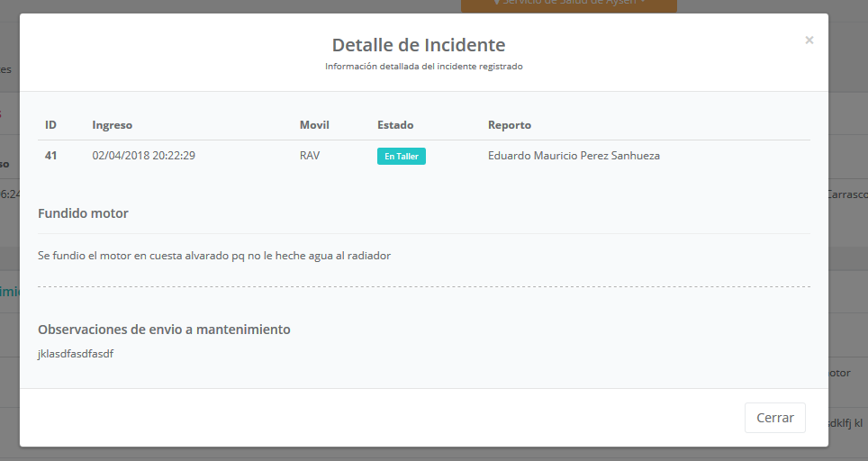Click the 'Fundido motor' heading
Viewport: 868px width, 461px height.
83,213
